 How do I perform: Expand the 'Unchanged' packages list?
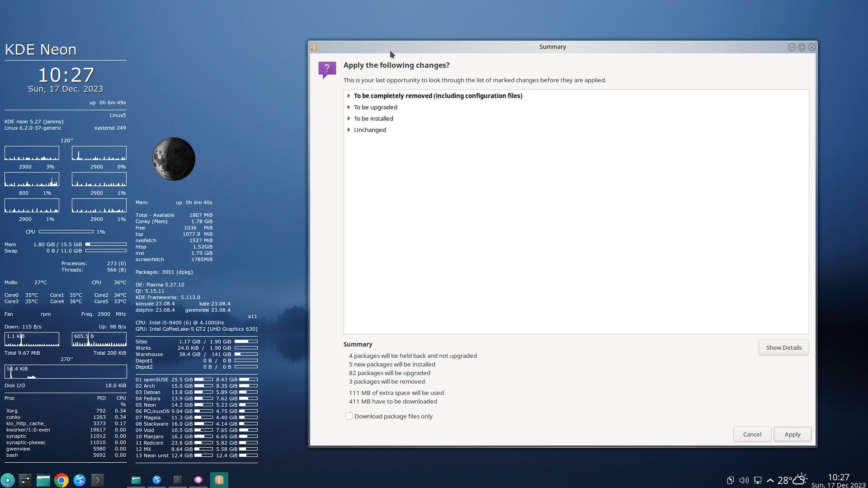pyautogui.click(x=349, y=130)
